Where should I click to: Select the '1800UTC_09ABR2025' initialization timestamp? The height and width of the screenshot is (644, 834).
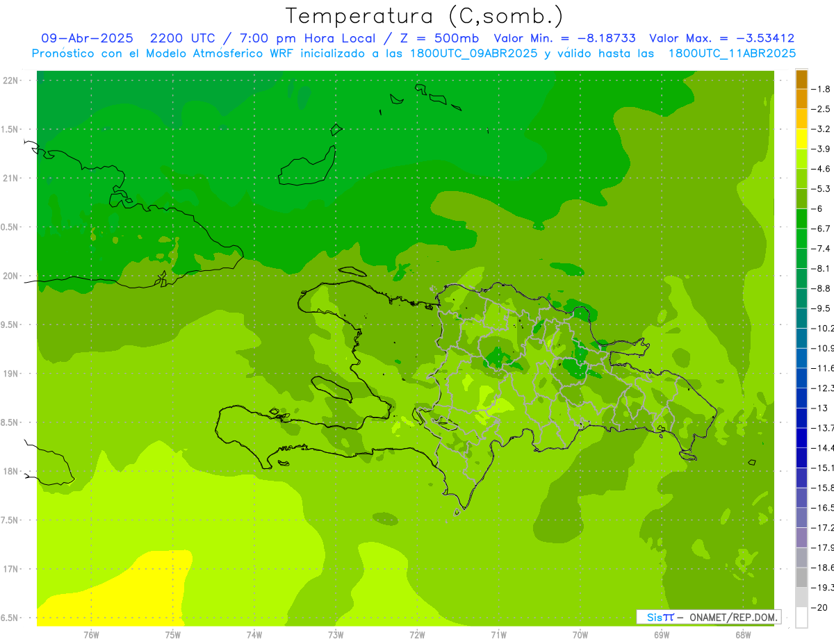pyautogui.click(x=473, y=53)
